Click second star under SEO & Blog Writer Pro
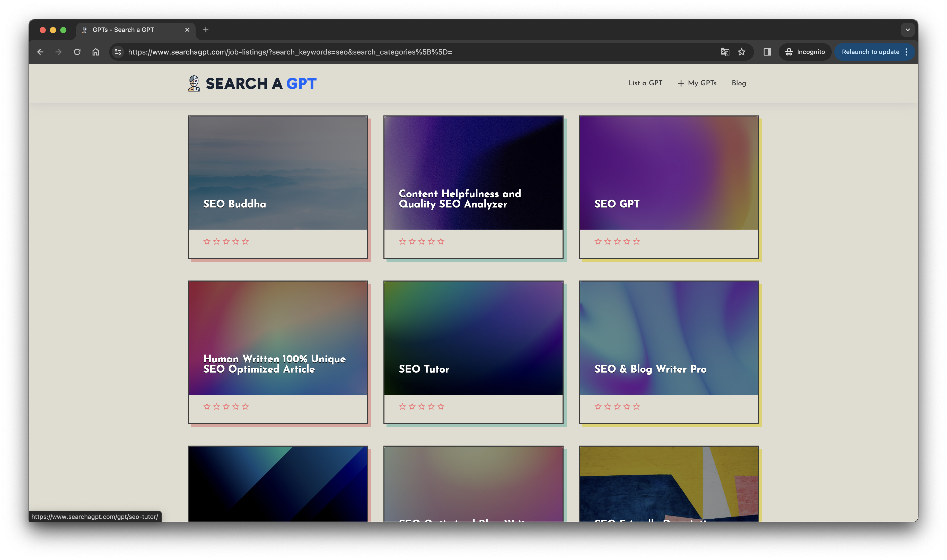 pos(608,407)
